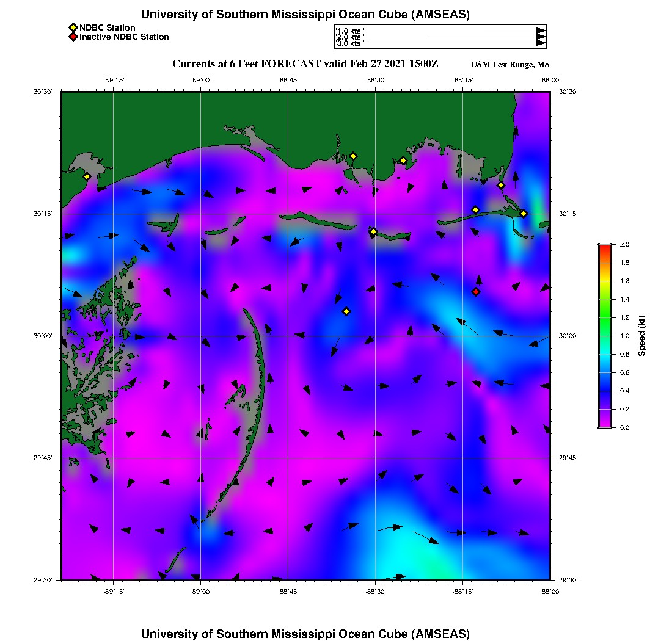This screenshot has height=641, width=672.
Task: Click the red Inactive NDBC Station legend diamond
Action: [73, 37]
